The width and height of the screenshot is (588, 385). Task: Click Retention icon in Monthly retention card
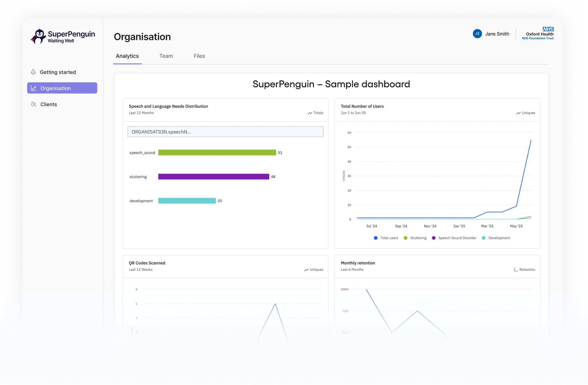click(516, 270)
